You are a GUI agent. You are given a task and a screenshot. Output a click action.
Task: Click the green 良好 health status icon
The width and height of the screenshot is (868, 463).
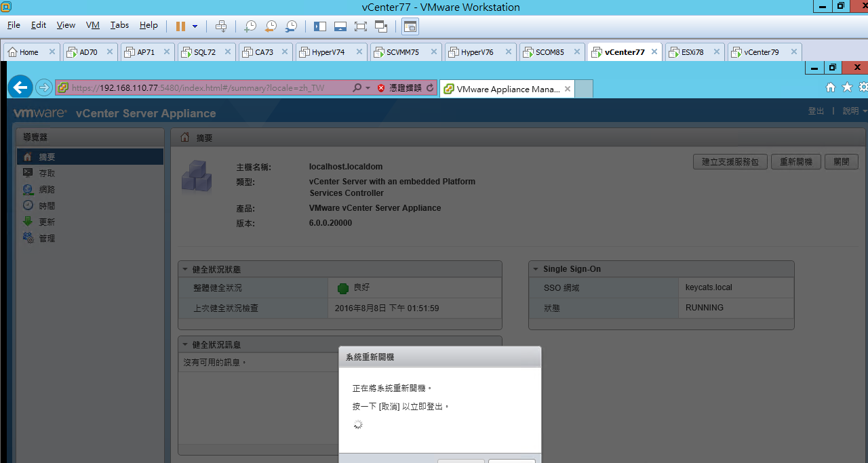[x=343, y=288]
